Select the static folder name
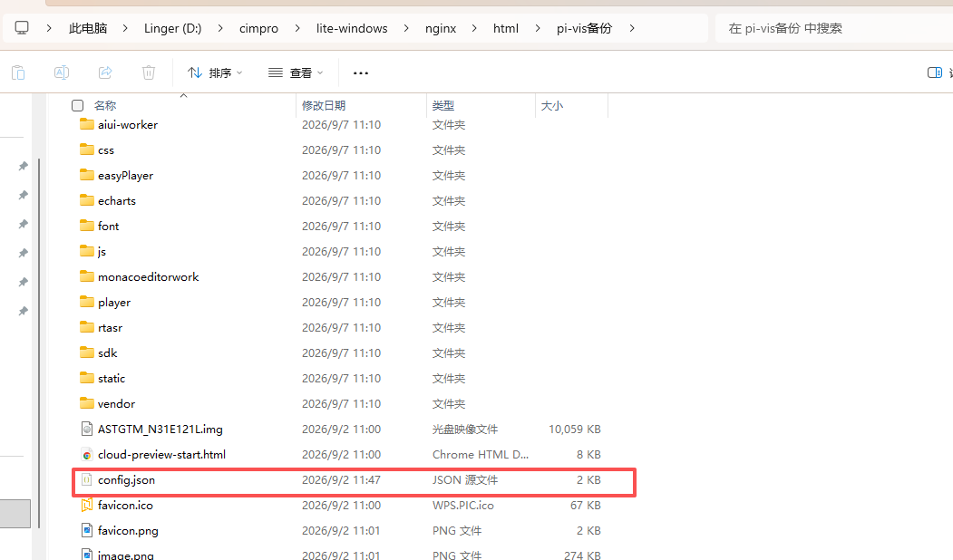This screenshot has height=560, width=953. click(x=112, y=379)
